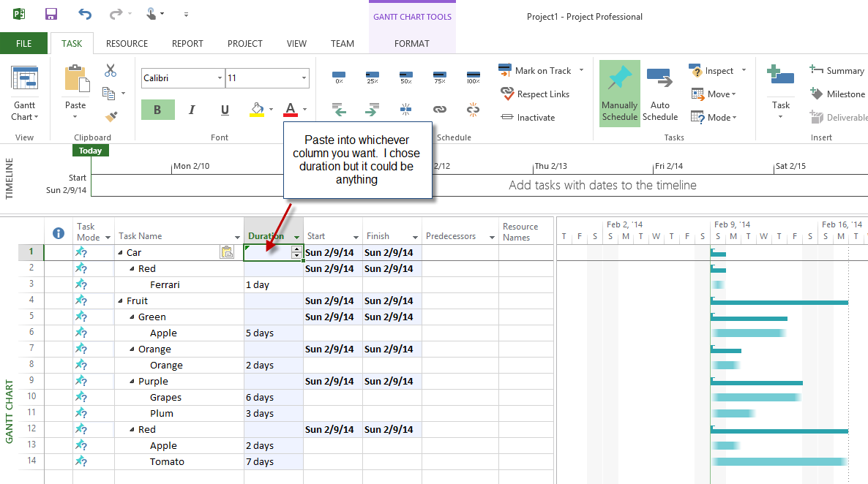The width and height of the screenshot is (868, 484).
Task: Toggle Italic formatting
Action: [x=191, y=109]
